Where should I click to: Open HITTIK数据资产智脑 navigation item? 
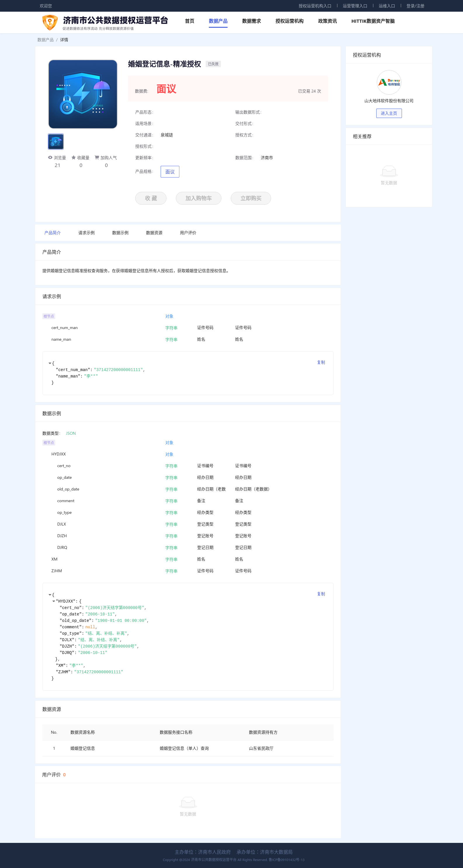(373, 21)
